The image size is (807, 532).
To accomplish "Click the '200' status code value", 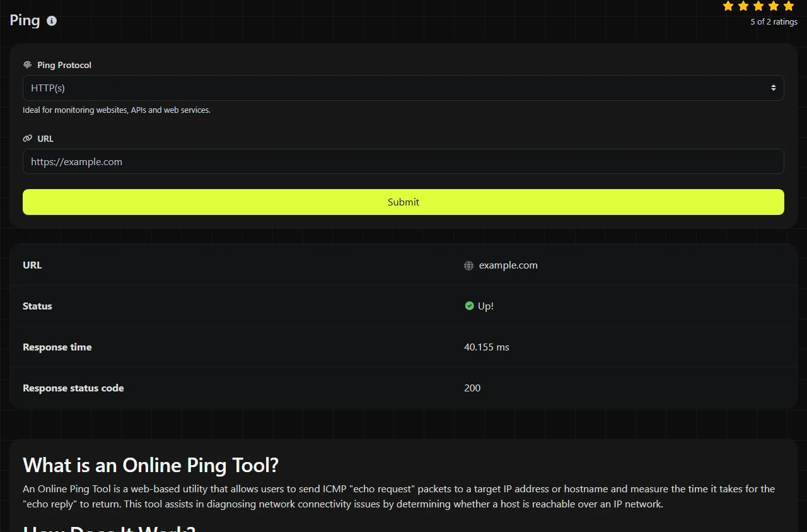I will (x=472, y=388).
